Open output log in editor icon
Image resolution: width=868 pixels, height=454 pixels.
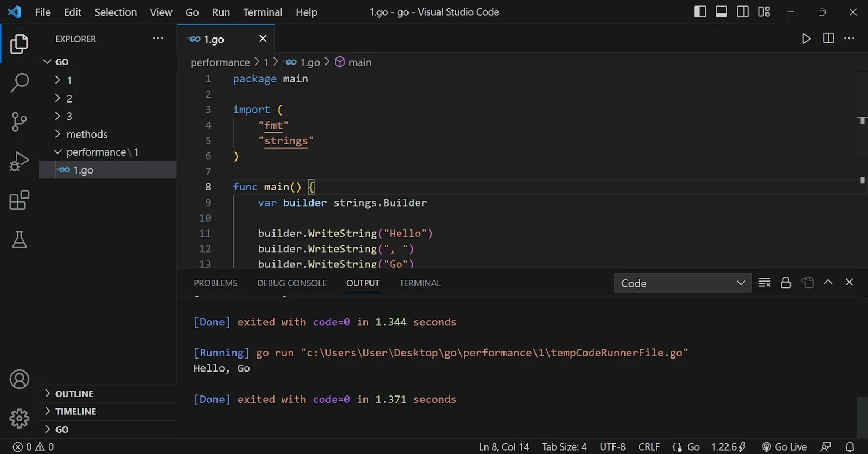coord(807,283)
